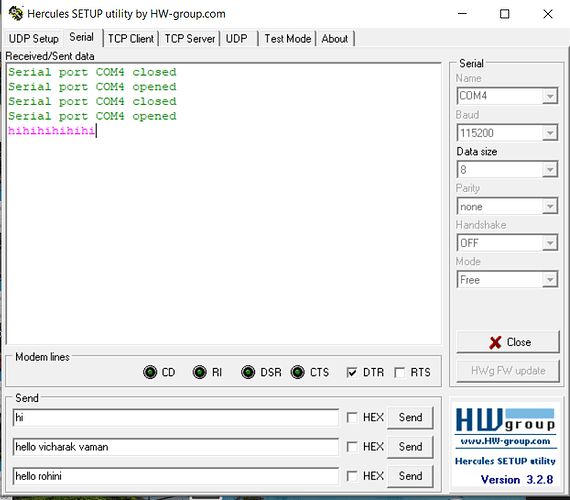Click the 'hello vicharak vaman' input field
570x500 pixels.
176,447
